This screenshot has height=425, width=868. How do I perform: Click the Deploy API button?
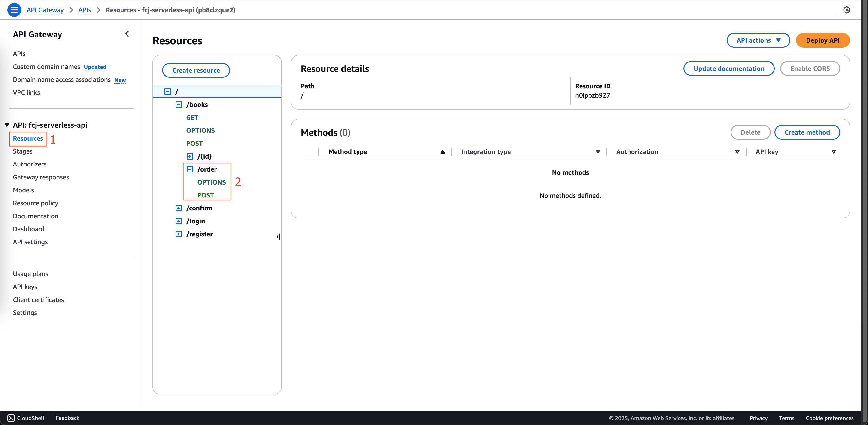pyautogui.click(x=822, y=40)
